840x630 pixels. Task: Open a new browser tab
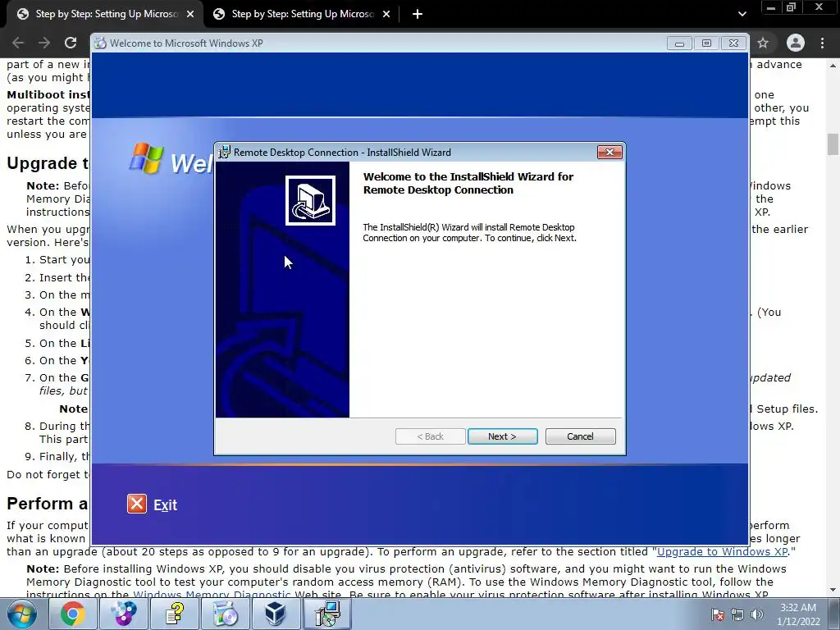[x=418, y=15]
